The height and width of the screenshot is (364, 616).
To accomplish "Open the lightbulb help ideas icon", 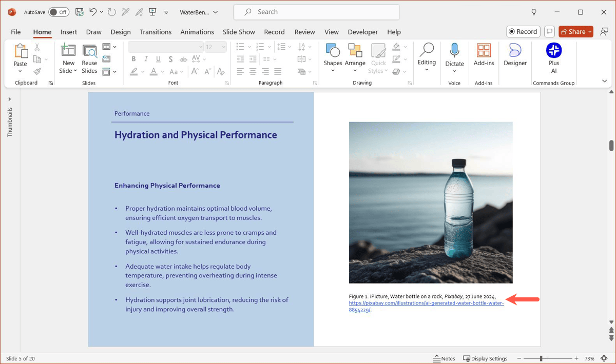I will tap(533, 12).
